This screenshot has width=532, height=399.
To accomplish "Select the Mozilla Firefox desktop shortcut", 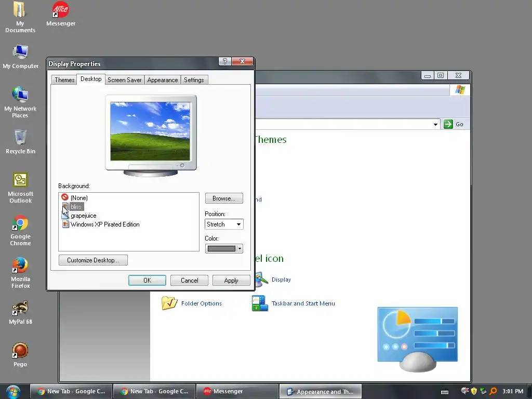I will (x=20, y=273).
